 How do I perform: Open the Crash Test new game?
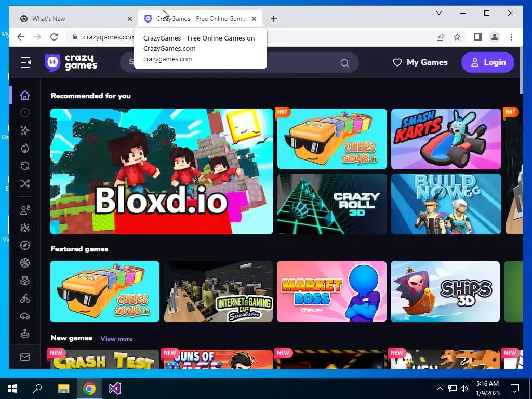pos(103,359)
